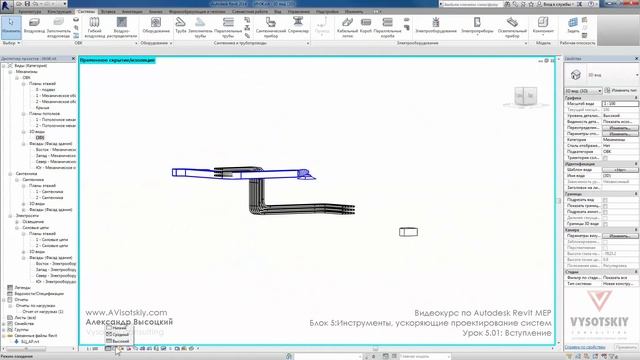Collapse the Механизмы tree node
The height and width of the screenshot is (360, 640).
coord(10,72)
